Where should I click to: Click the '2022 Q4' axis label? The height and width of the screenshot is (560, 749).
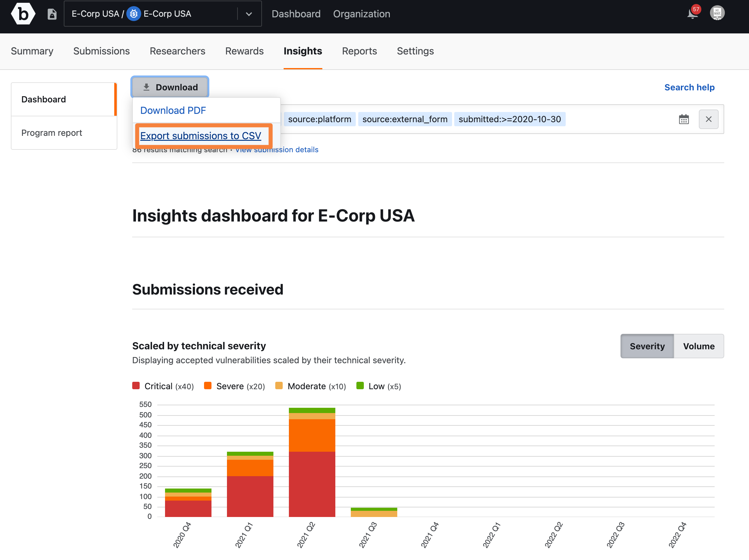(x=677, y=535)
